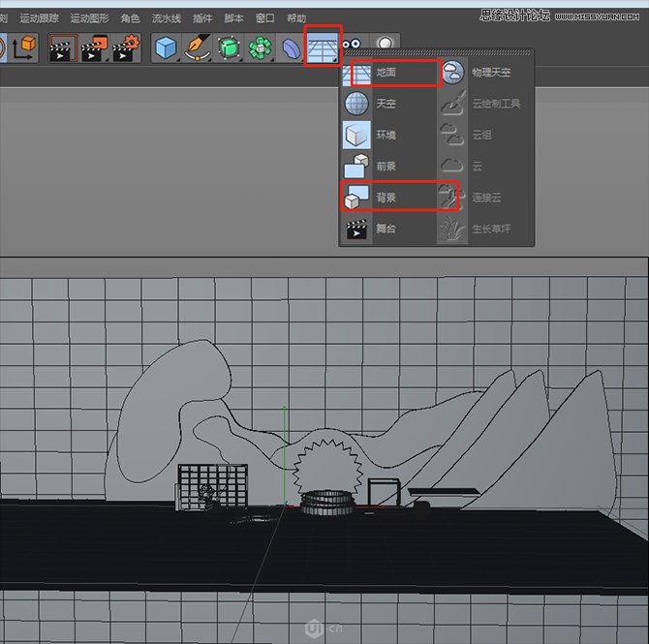Open the green MoGraph array icon
The width and height of the screenshot is (649, 644).
point(260,47)
